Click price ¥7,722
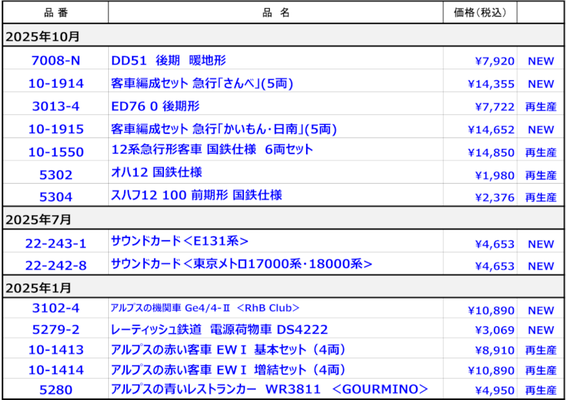 494,107
